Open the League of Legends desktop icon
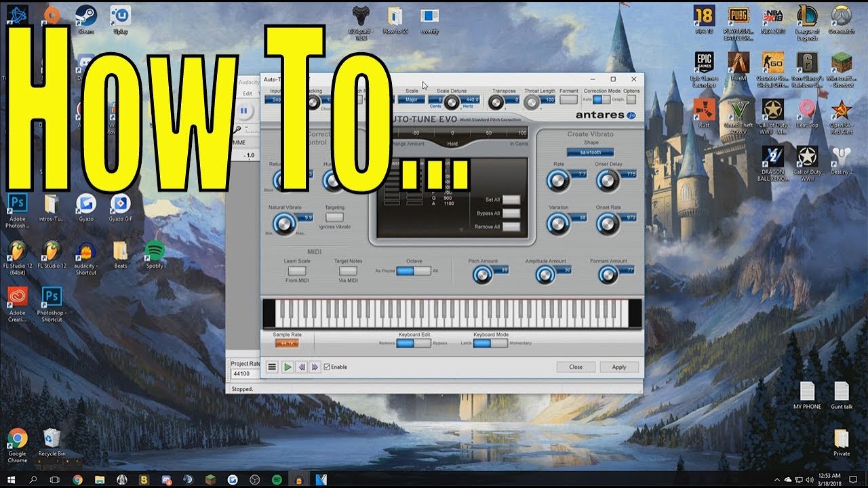Screen dimensions: 868x488 [x=807, y=23]
